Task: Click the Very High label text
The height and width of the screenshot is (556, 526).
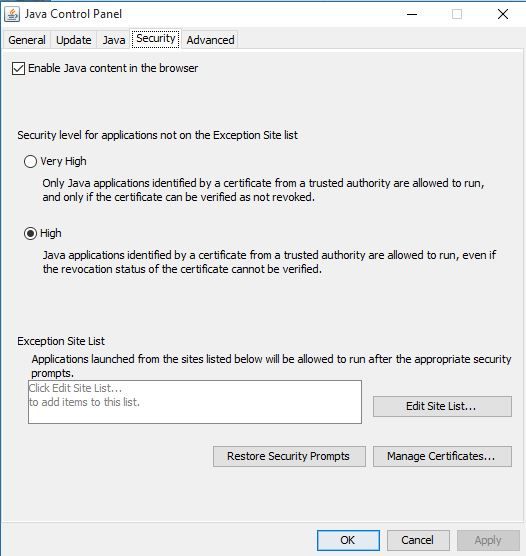Action: (63, 161)
